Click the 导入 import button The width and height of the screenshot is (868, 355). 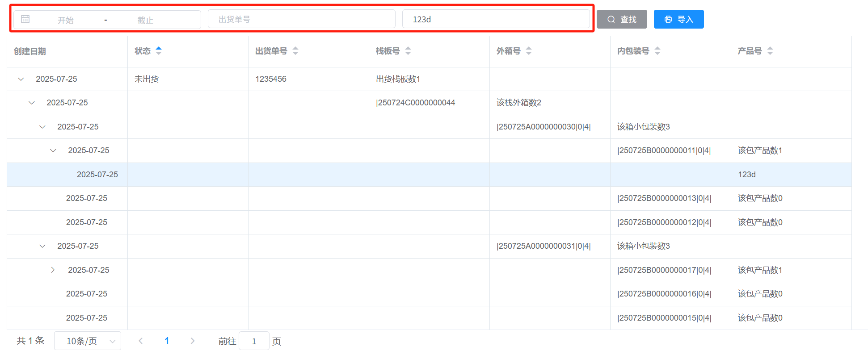(x=678, y=19)
